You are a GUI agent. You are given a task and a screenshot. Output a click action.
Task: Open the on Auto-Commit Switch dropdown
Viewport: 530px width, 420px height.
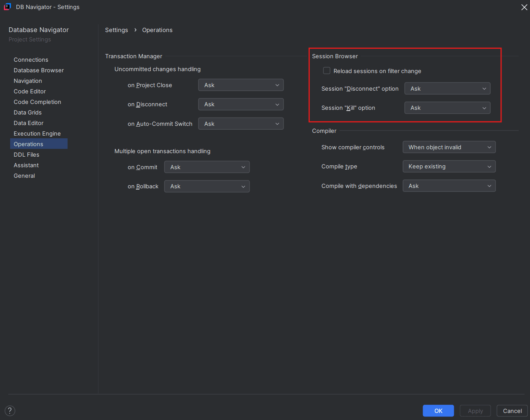pos(241,124)
